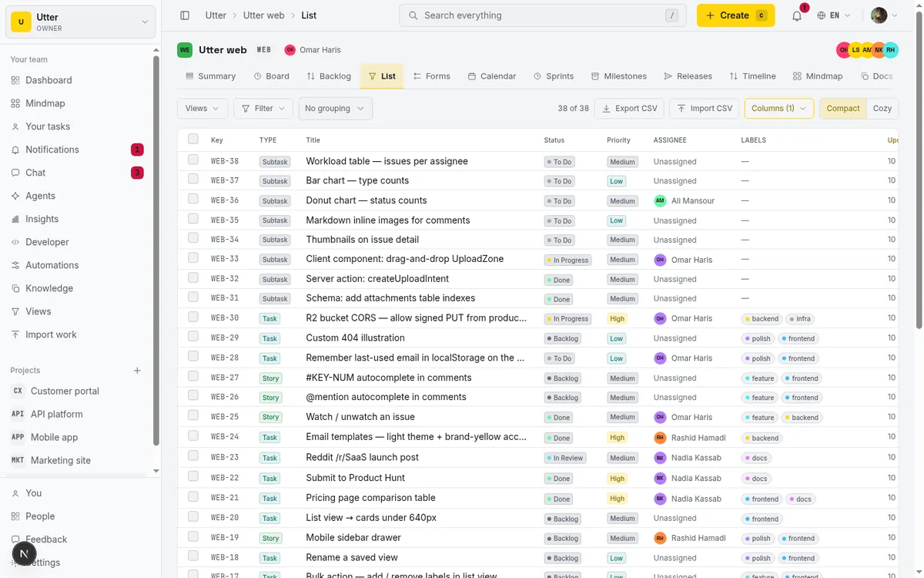Check the WEB-19 row checkbox

tap(193, 536)
